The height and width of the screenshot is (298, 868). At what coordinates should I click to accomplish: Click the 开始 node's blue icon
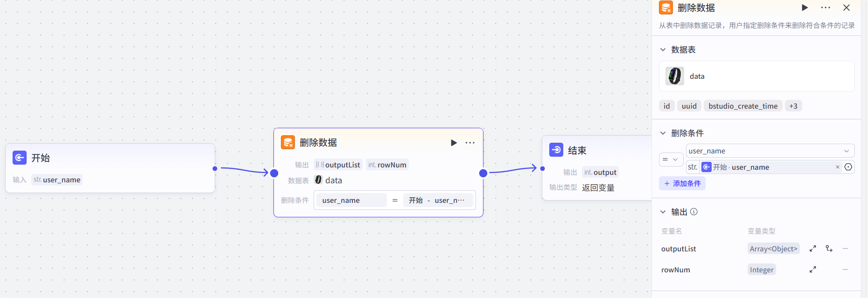[x=19, y=158]
